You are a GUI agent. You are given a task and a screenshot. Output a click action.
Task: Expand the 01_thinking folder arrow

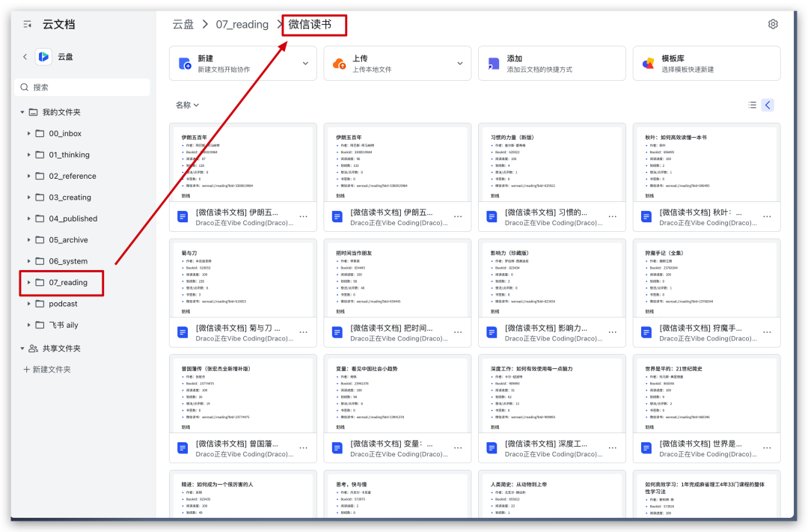28,155
